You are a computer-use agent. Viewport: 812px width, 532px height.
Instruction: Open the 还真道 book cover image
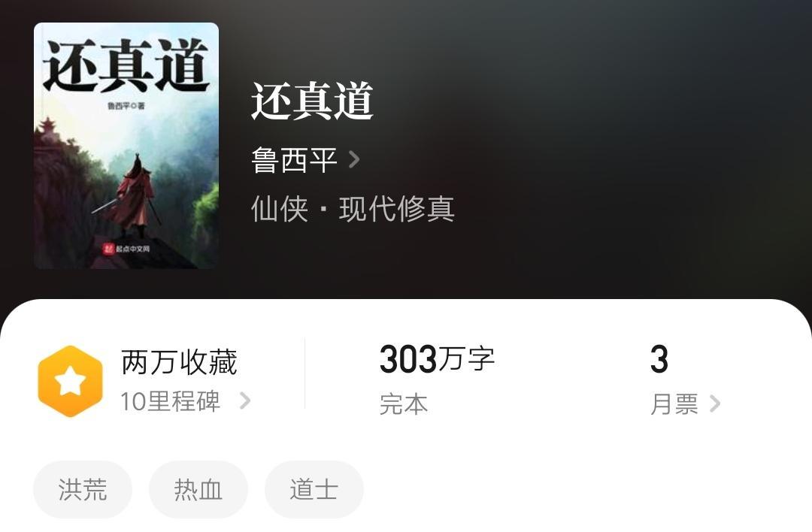click(x=126, y=146)
